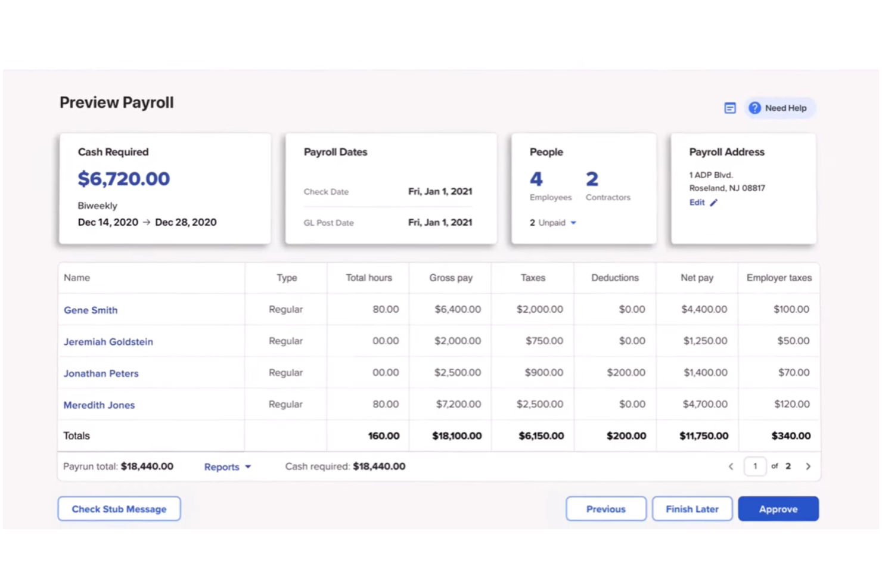Click the Check Date Fri, Jan 1, 2021

coord(440,191)
